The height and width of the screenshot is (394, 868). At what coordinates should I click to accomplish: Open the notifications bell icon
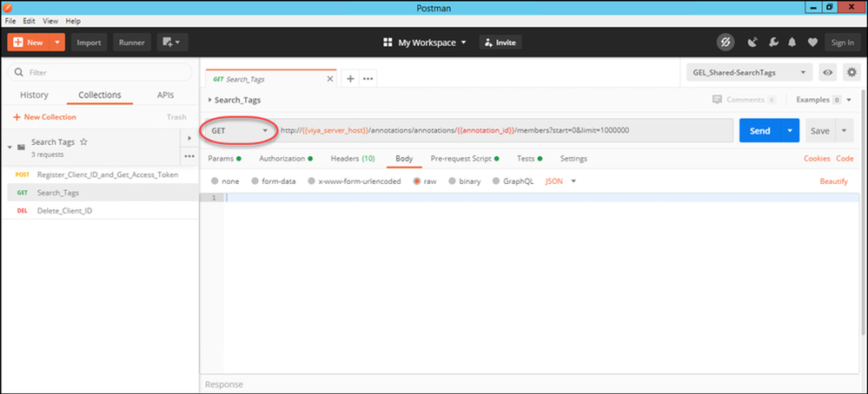click(x=792, y=42)
